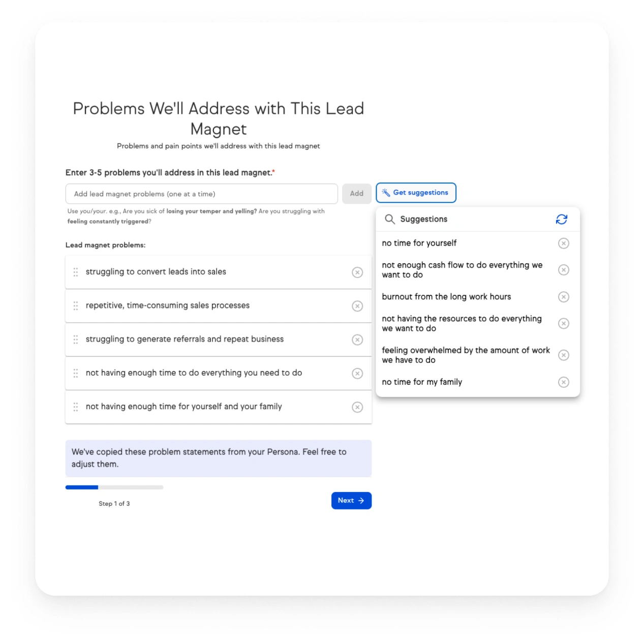This screenshot has width=644, height=644.
Task: Click Get suggestions button
Action: 416,193
